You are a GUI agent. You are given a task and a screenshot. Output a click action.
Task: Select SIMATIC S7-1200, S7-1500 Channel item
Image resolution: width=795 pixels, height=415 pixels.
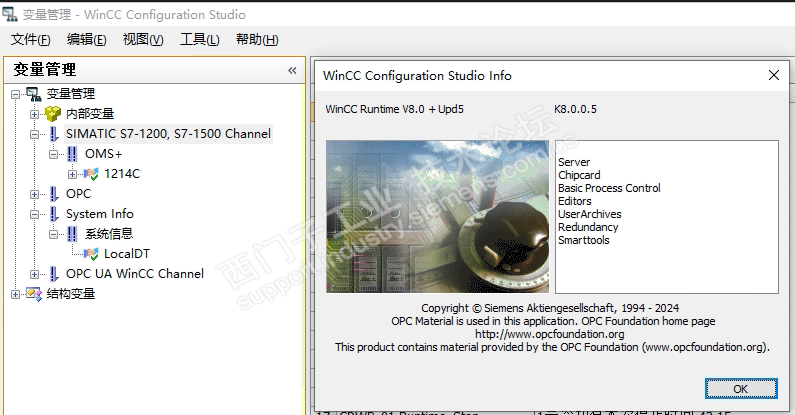168,134
